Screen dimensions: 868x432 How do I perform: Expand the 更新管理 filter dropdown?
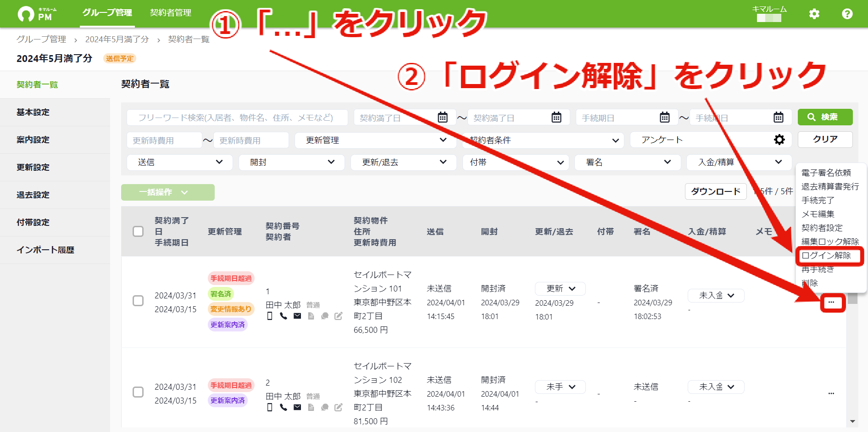coord(375,140)
